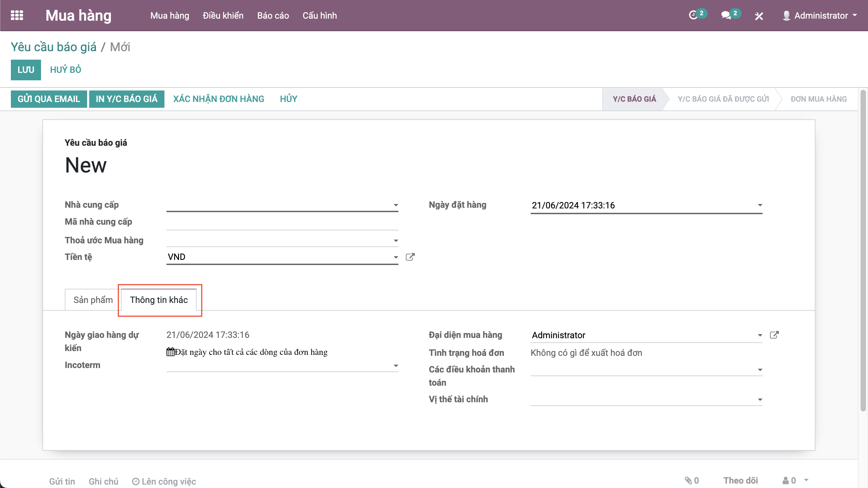Open the Vị thế tài chính dropdown

[760, 400]
